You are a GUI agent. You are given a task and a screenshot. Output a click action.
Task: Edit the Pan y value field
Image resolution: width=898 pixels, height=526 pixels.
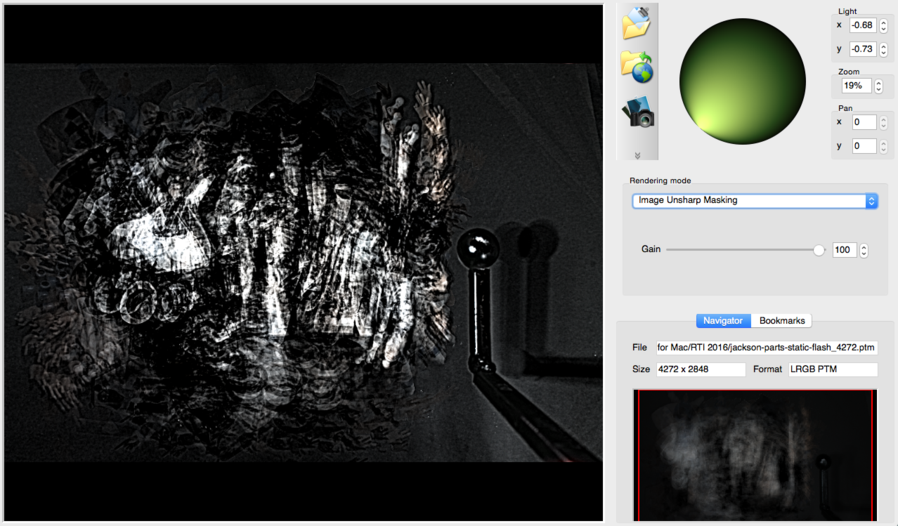(864, 146)
